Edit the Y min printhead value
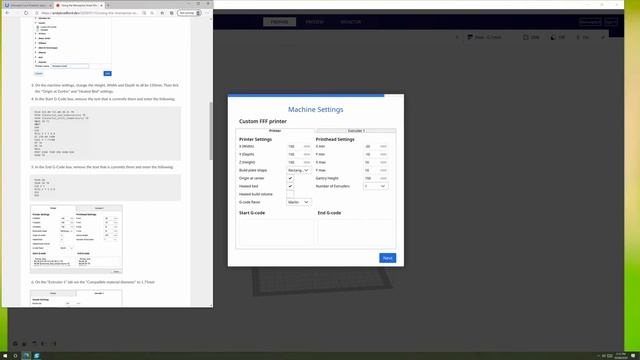 click(375, 154)
